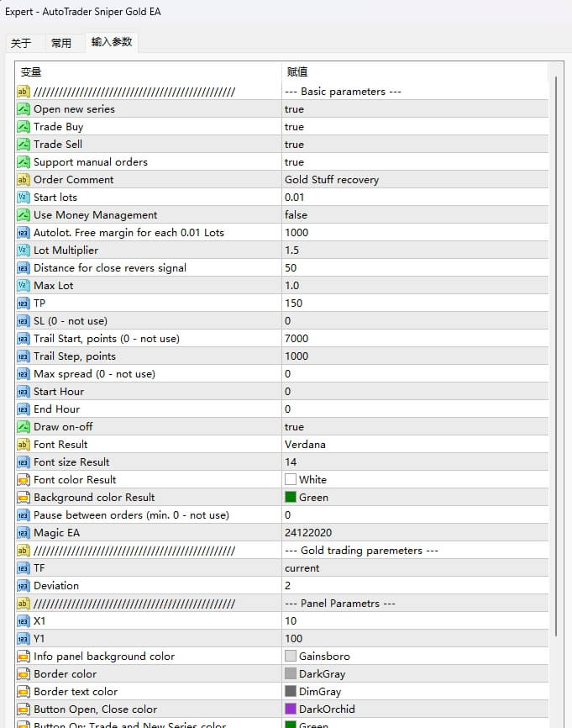Click the 123 icon beside Magic EA
Screen dimensions: 572x728
pos(24,532)
